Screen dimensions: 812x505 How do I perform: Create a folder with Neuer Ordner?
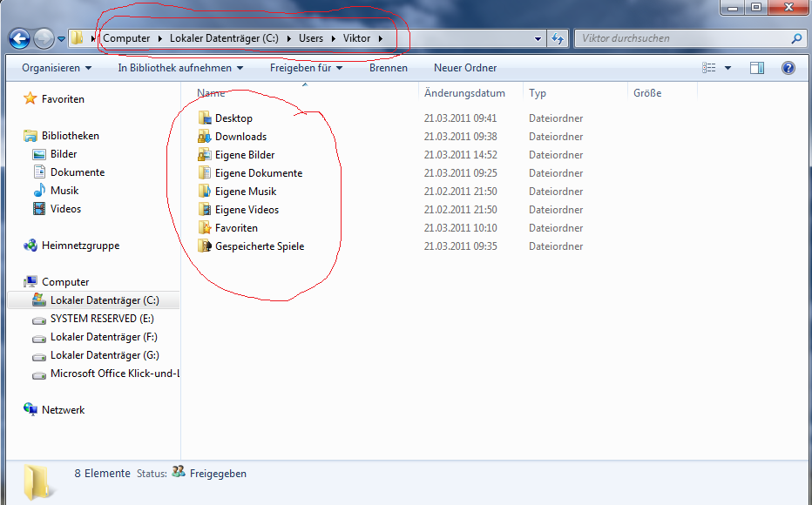coord(465,68)
